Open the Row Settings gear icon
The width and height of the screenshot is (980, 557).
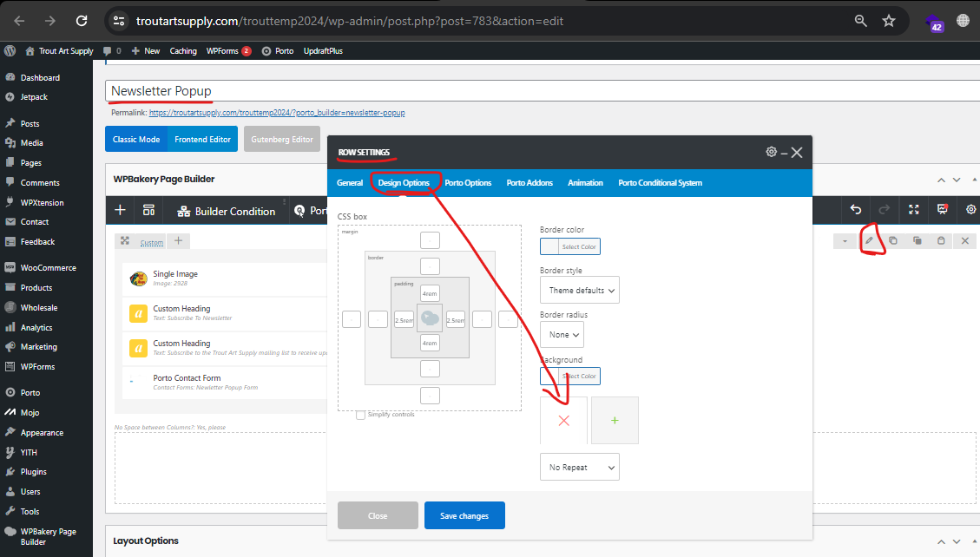[x=772, y=152]
